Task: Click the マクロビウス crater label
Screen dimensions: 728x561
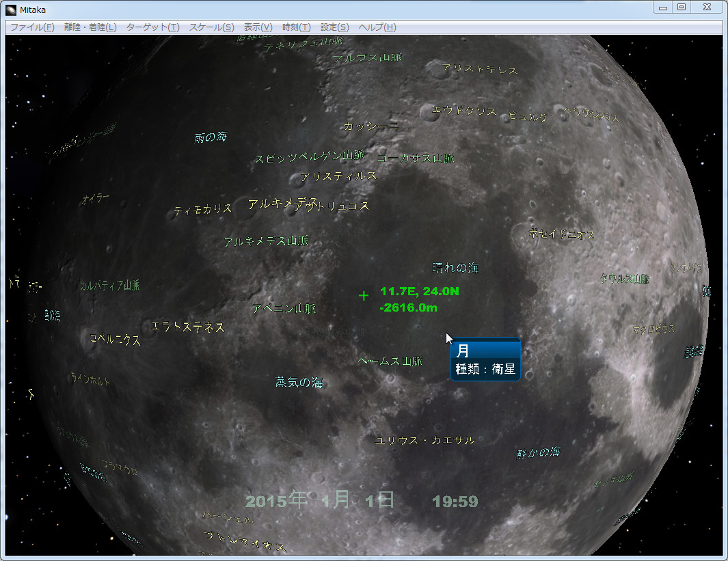Action: [x=653, y=329]
